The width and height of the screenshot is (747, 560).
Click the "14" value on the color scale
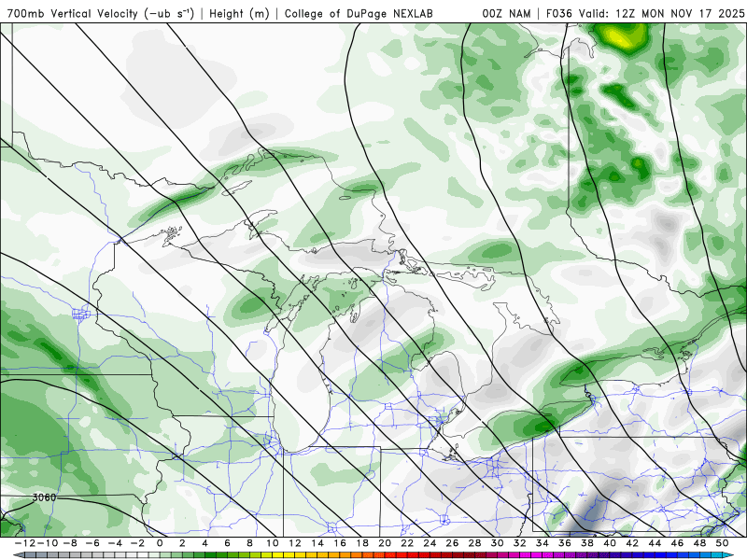(x=317, y=543)
